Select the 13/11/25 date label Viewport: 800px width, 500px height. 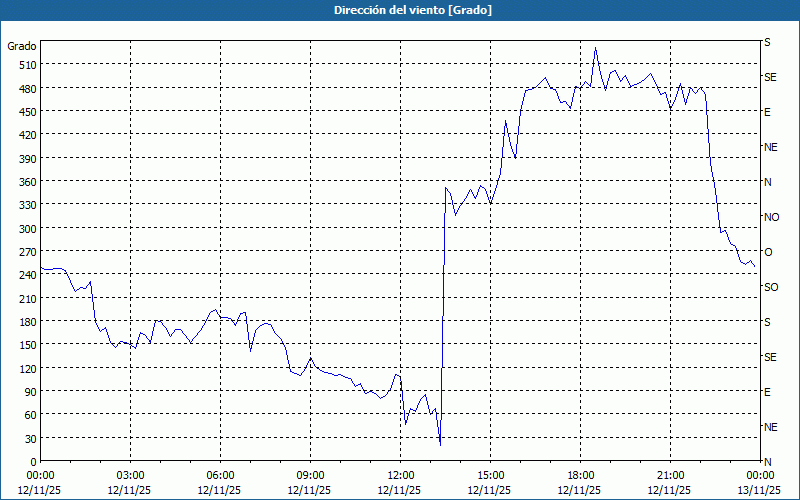pyautogui.click(x=760, y=490)
